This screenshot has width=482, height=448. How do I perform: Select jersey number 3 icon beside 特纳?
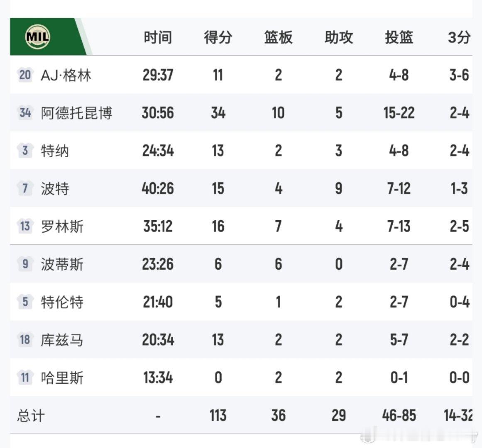25,150
